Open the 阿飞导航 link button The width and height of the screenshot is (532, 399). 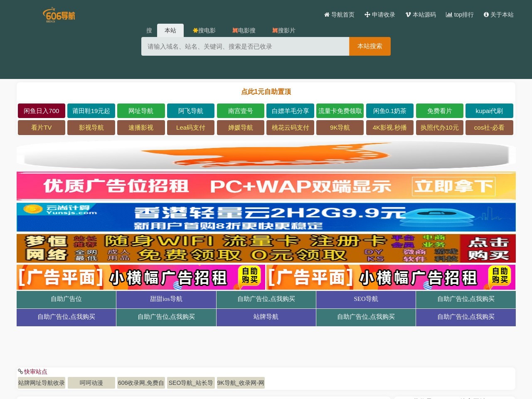pyautogui.click(x=190, y=111)
